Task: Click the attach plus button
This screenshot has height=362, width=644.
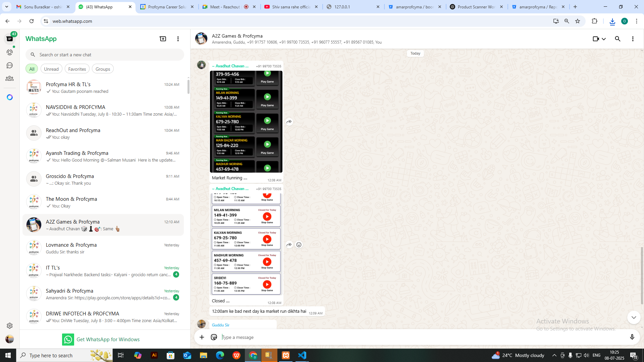Action: pyautogui.click(x=202, y=337)
